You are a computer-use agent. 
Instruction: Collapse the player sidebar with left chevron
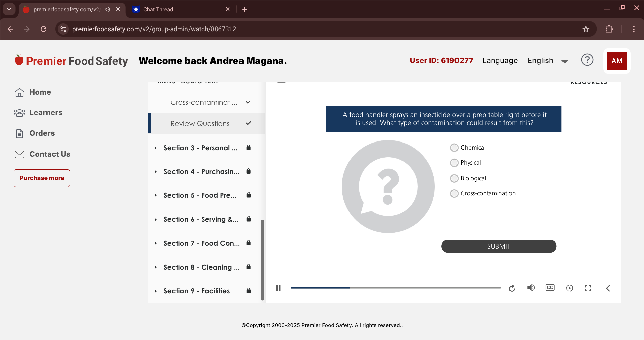coord(608,288)
